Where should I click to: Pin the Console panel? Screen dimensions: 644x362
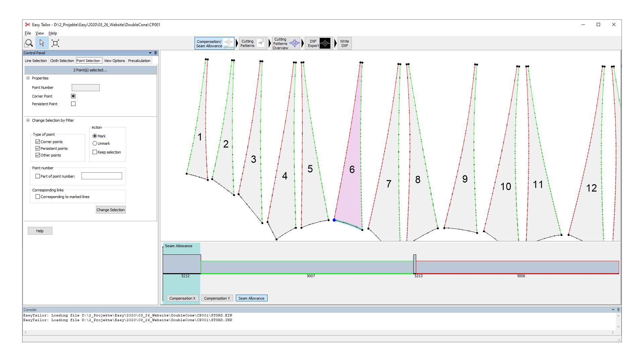click(x=618, y=310)
